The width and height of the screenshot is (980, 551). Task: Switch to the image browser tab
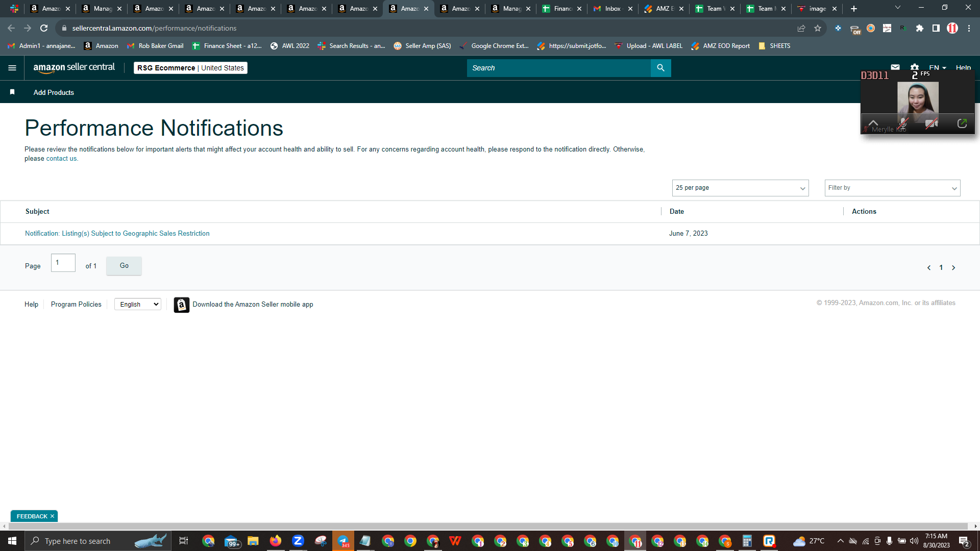click(x=816, y=9)
